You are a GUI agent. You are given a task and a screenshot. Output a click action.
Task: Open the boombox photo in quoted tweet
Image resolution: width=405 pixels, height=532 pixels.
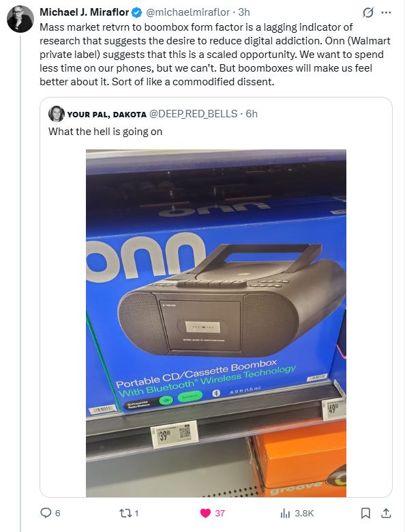(x=216, y=323)
